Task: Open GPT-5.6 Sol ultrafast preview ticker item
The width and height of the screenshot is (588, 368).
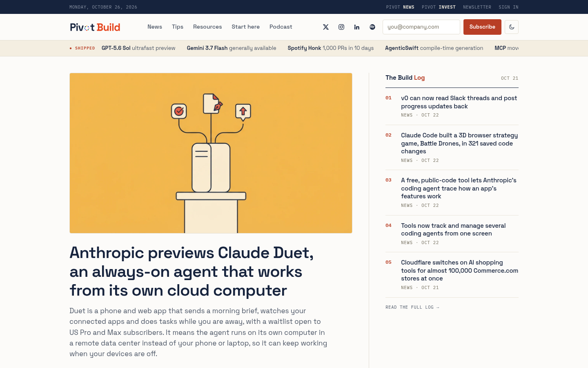Action: click(x=138, y=48)
